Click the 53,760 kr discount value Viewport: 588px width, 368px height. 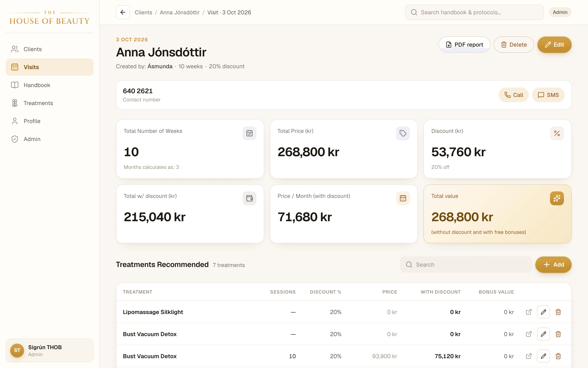[458, 152]
